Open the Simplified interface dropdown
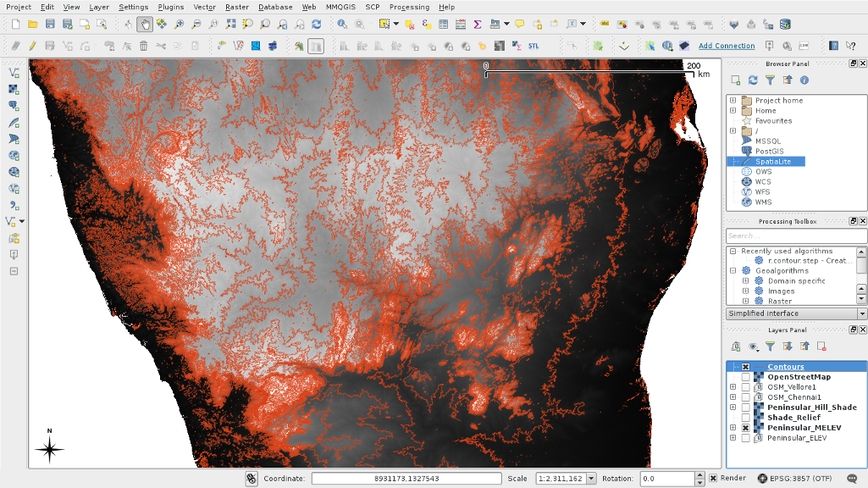868x488 pixels. click(862, 313)
